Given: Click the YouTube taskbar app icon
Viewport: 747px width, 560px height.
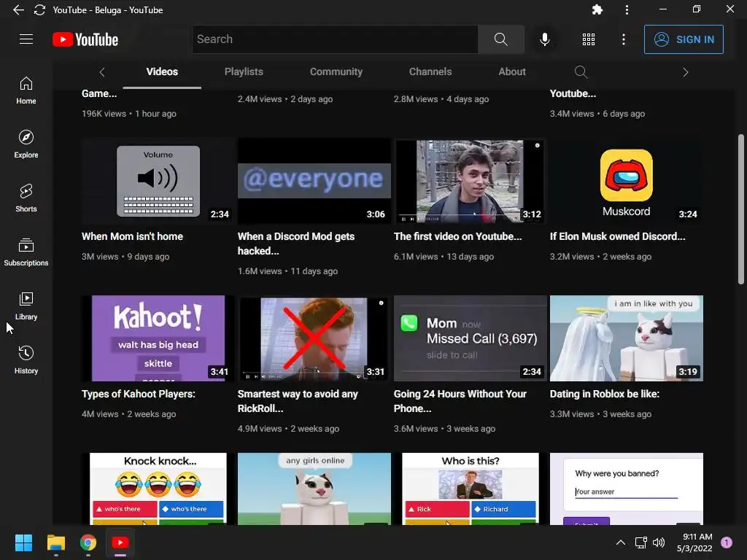Looking at the screenshot, I should 120,542.
